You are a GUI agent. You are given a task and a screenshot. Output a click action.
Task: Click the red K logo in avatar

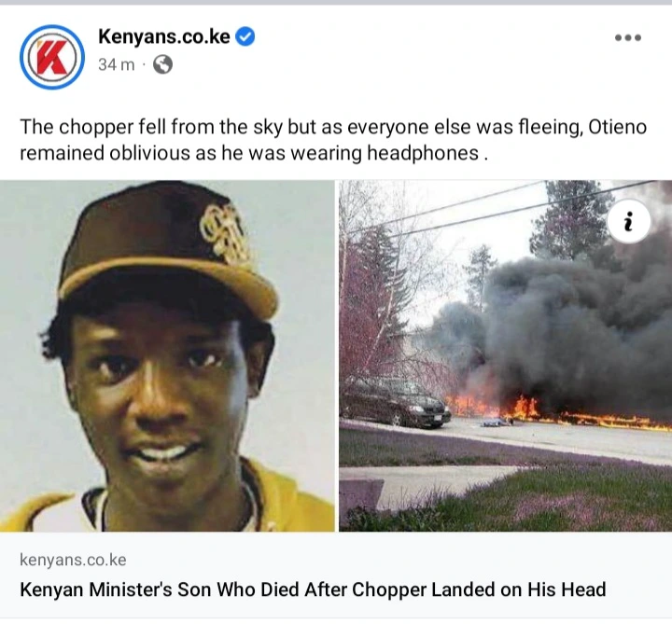(x=52, y=58)
